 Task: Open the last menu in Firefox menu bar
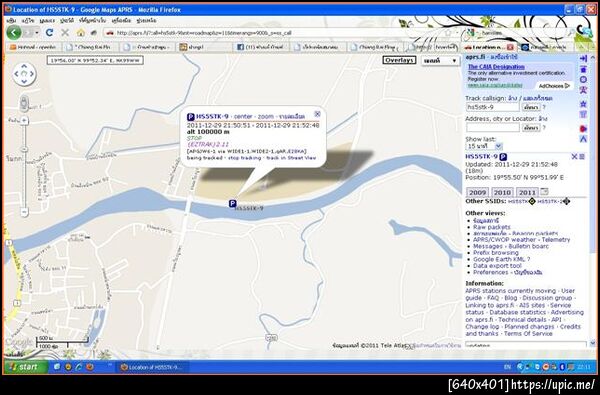pos(147,20)
